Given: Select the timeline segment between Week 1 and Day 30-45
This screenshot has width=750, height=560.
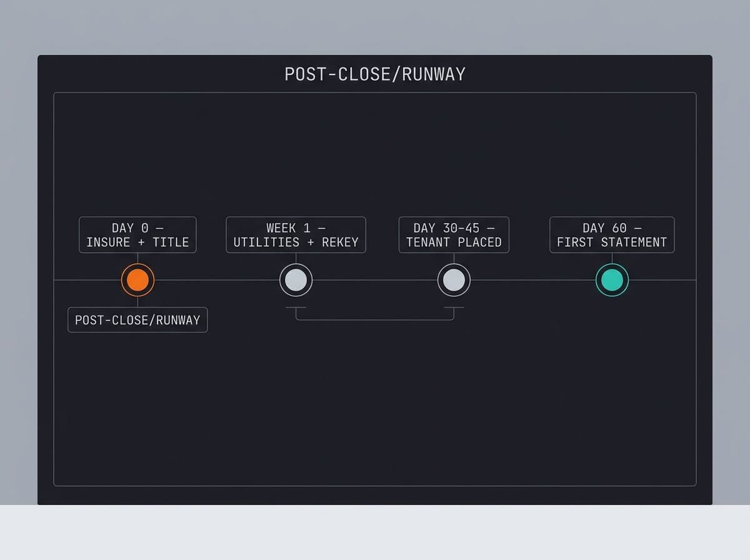Looking at the screenshot, I should click(375, 280).
